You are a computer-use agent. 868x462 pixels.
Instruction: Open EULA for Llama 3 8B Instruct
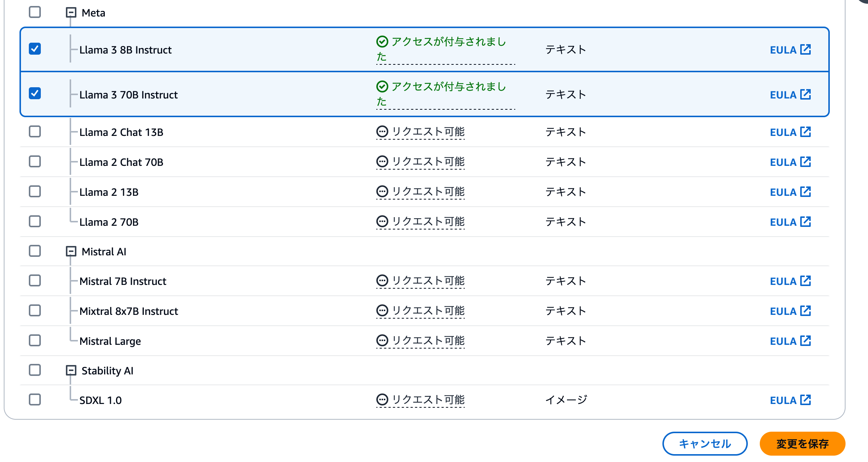(790, 49)
